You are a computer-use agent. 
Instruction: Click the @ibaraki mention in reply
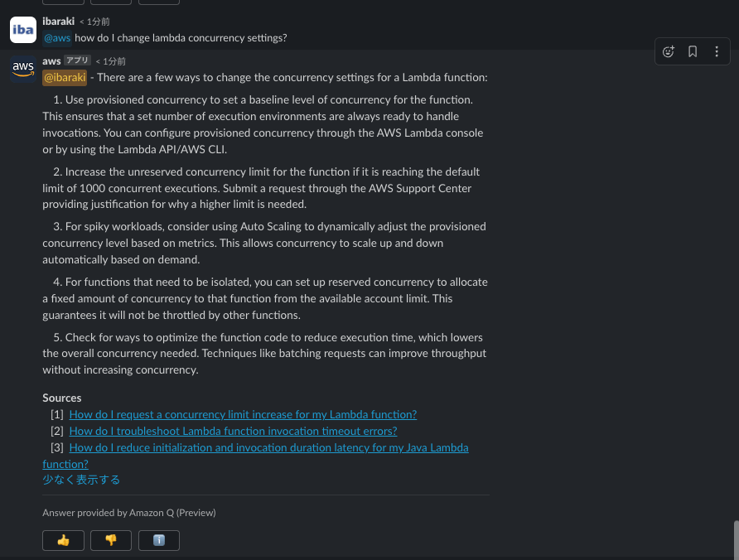tap(65, 78)
